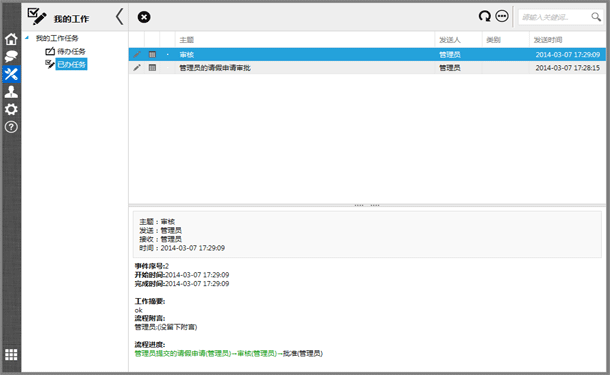Select the 审核 task row subject

[187, 54]
